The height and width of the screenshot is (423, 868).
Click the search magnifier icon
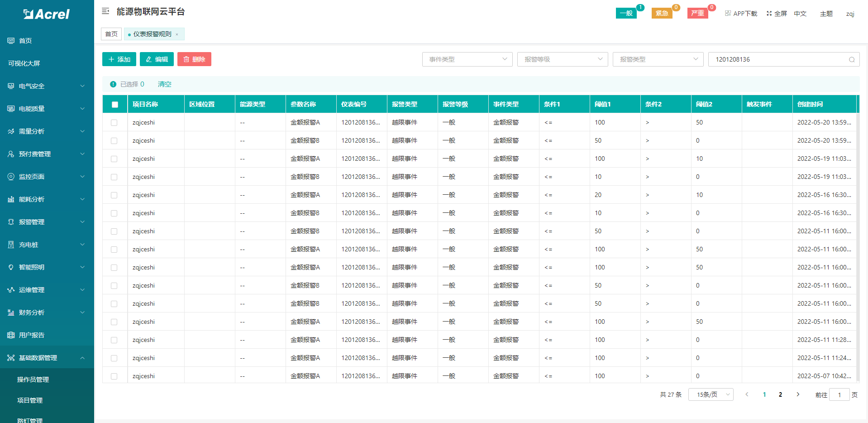(852, 59)
